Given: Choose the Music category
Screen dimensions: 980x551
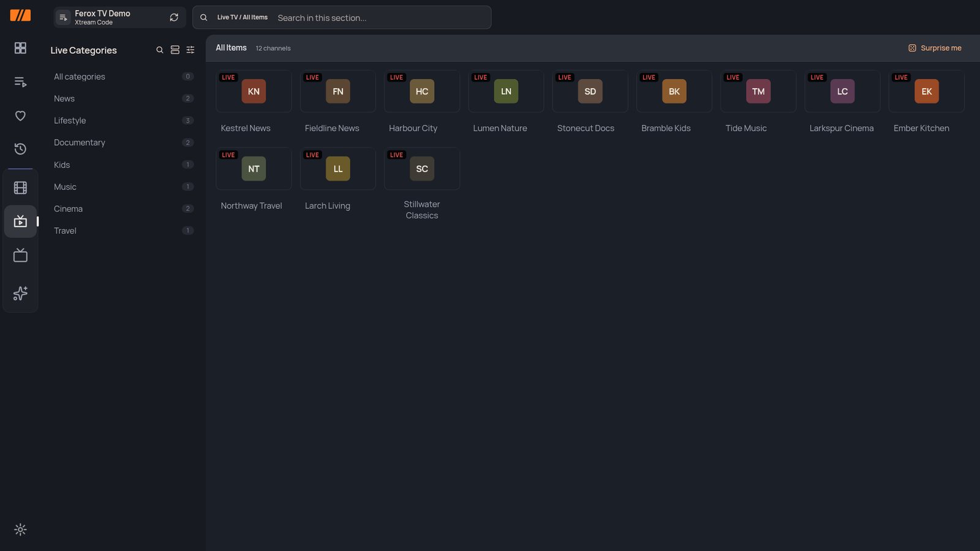Looking at the screenshot, I should coord(124,187).
